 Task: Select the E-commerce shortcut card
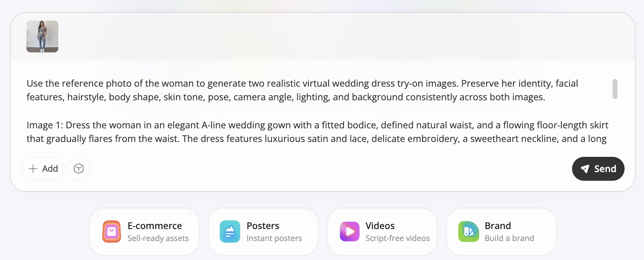[x=144, y=232]
